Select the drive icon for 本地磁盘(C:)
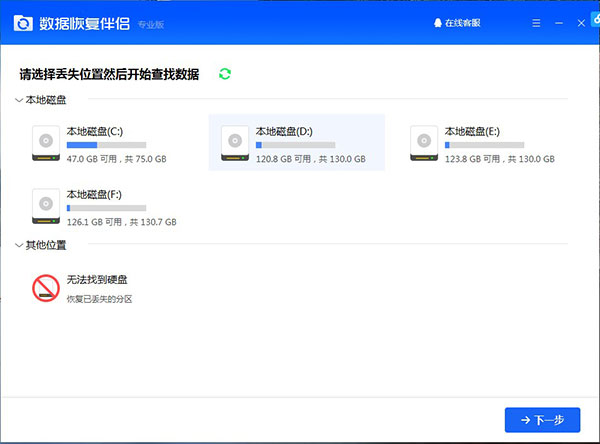 [46, 143]
